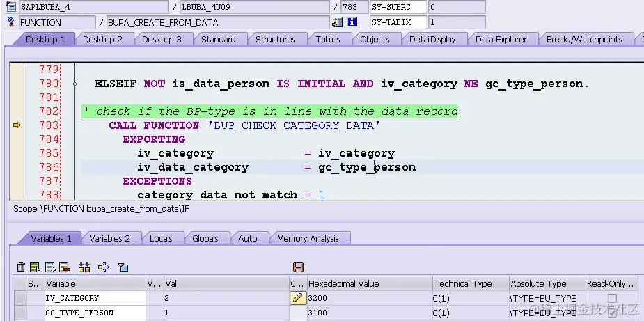Screen dimensions: 644x321
Task: Click the line number field showing 783
Action: (354, 7)
